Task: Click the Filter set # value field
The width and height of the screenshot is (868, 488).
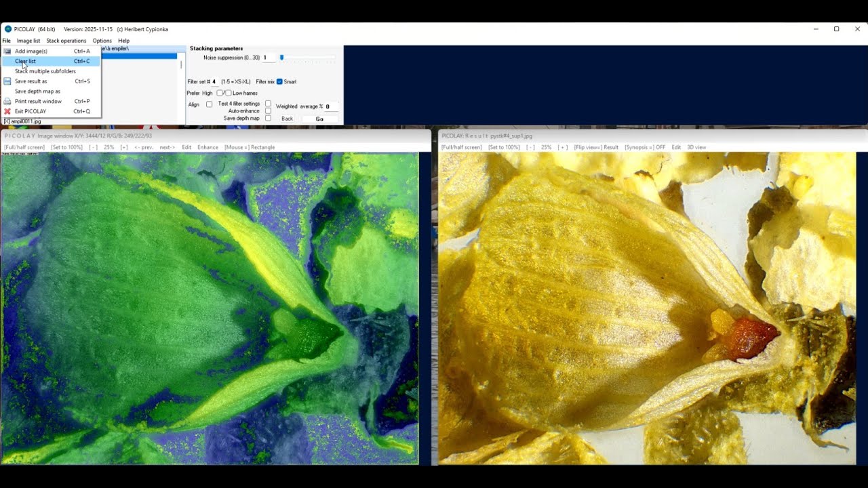Action: coord(215,81)
